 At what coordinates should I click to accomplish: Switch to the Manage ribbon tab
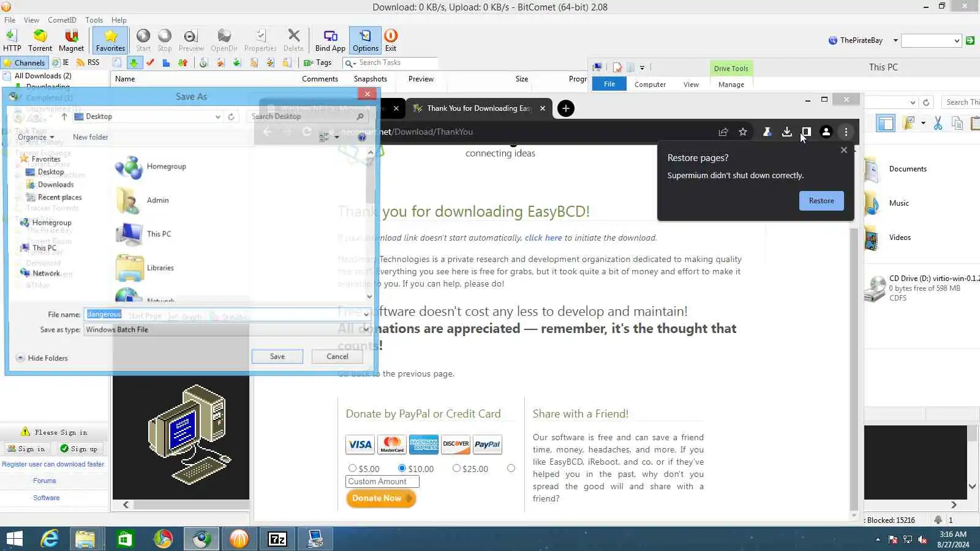coord(731,84)
